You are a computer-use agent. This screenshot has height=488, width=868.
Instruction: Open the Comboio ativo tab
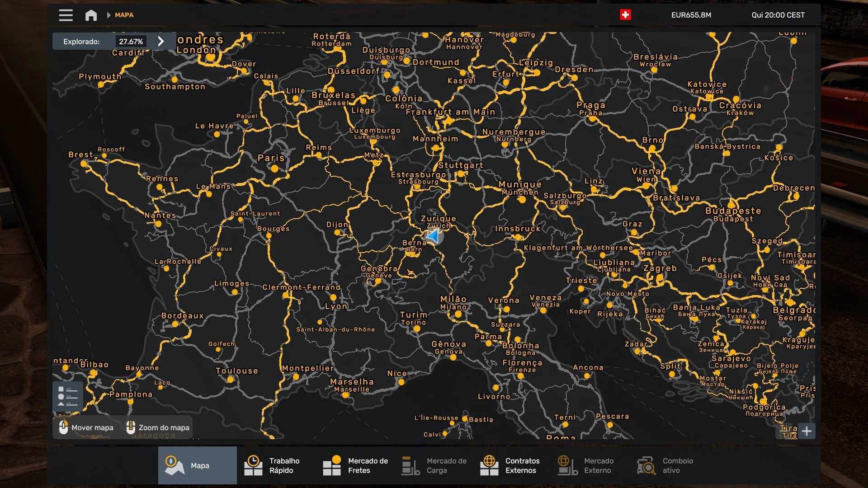pyautogui.click(x=670, y=465)
